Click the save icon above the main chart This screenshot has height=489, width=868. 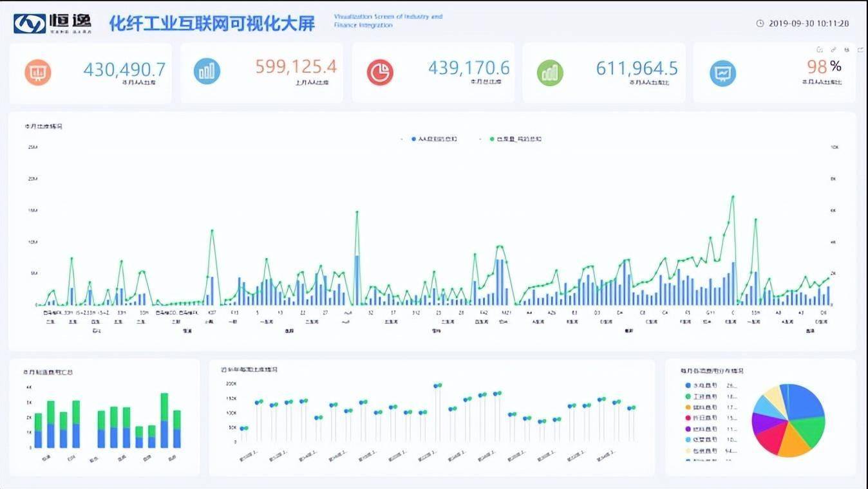(847, 50)
